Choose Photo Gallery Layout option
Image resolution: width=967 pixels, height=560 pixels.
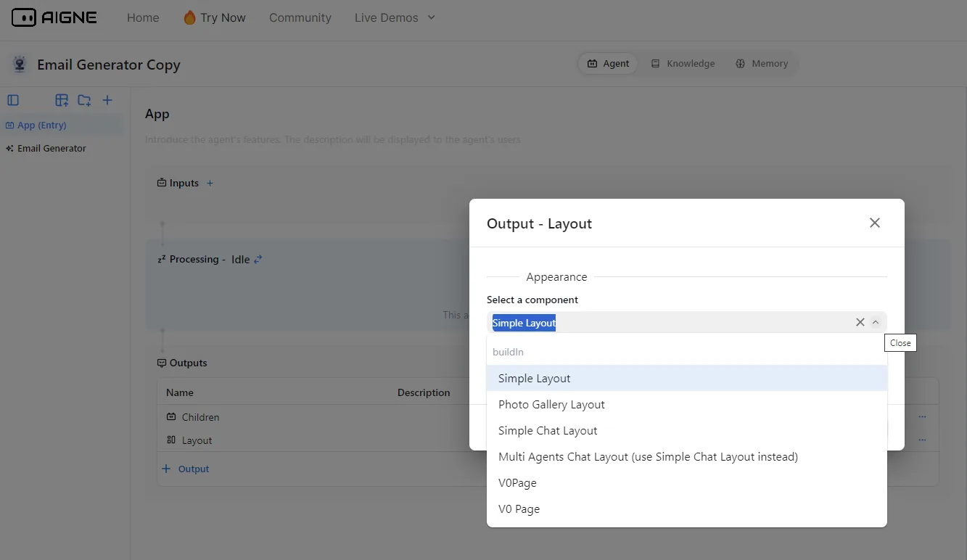coord(686,404)
